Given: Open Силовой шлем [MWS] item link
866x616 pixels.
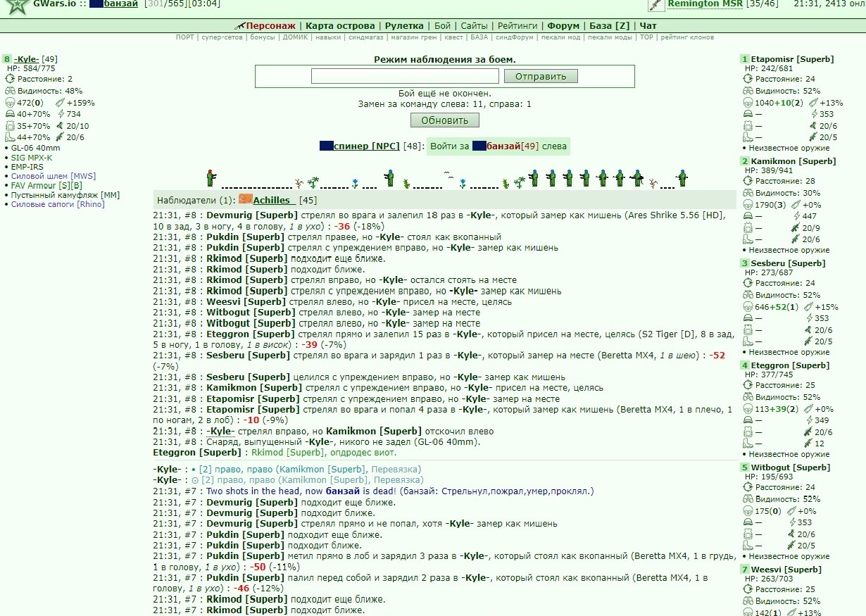Looking at the screenshot, I should [54, 176].
